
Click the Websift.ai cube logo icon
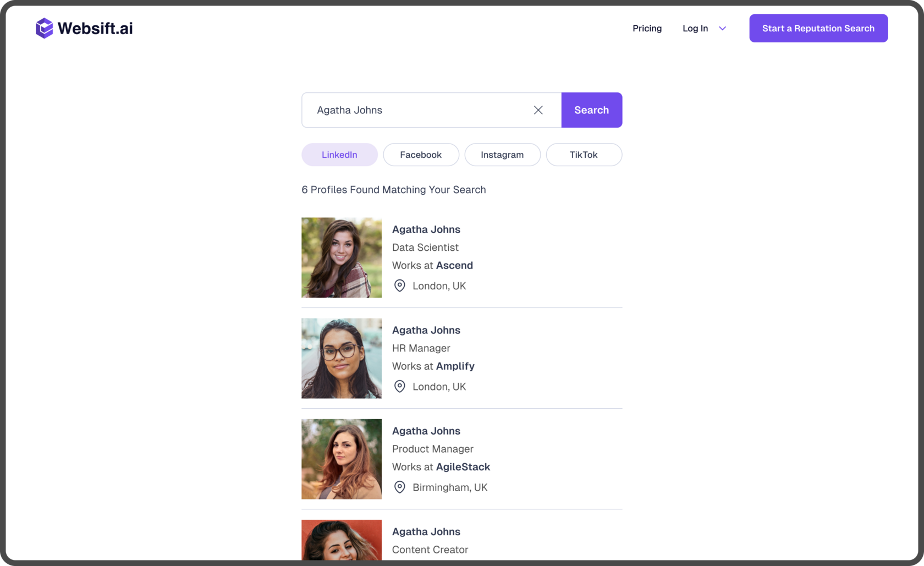click(44, 28)
